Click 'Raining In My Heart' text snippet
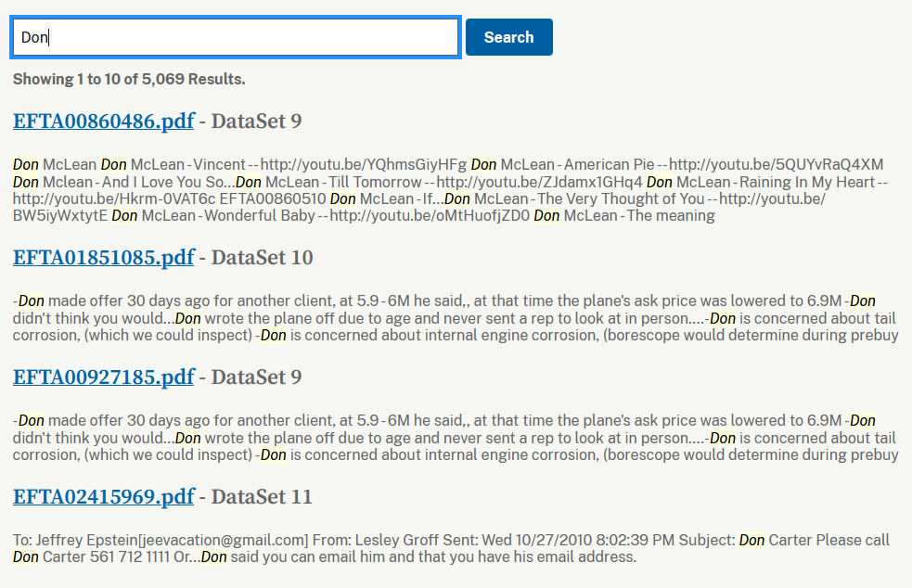The width and height of the screenshot is (912, 588). coord(807,182)
